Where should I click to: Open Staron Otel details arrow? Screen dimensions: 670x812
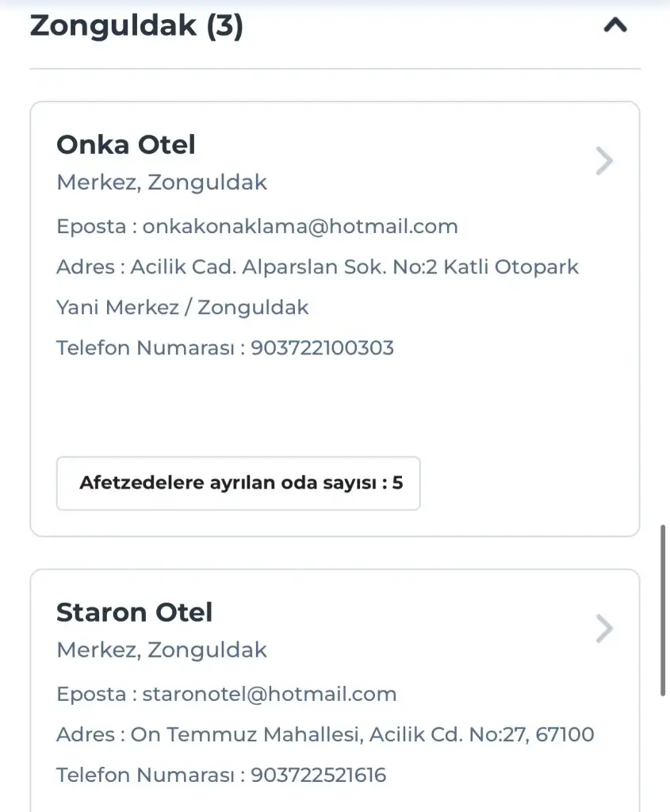[604, 630]
